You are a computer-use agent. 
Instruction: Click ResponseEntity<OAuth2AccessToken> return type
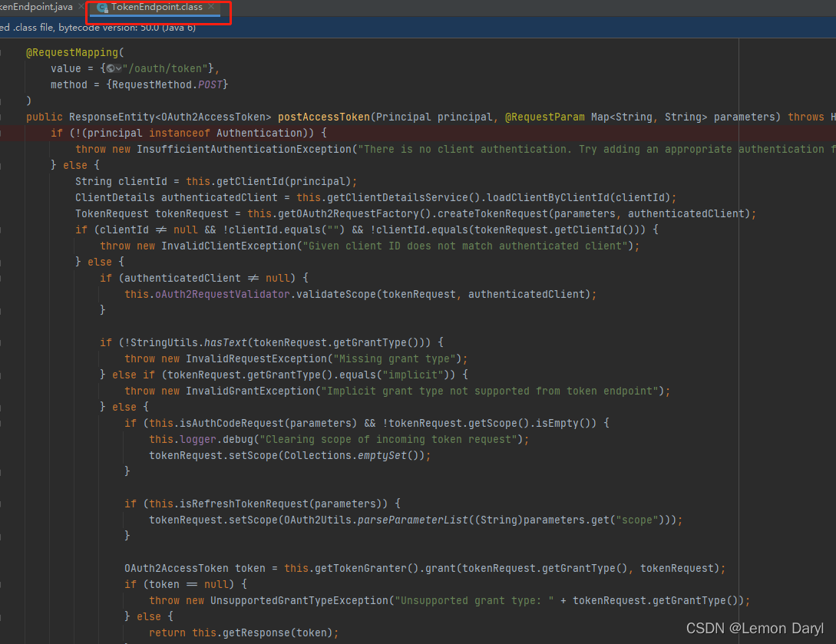point(170,117)
